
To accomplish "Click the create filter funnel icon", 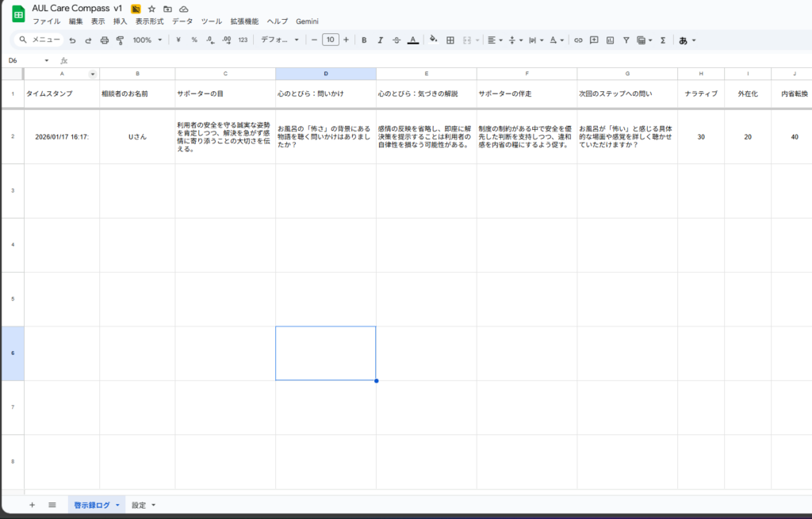I will coord(626,40).
